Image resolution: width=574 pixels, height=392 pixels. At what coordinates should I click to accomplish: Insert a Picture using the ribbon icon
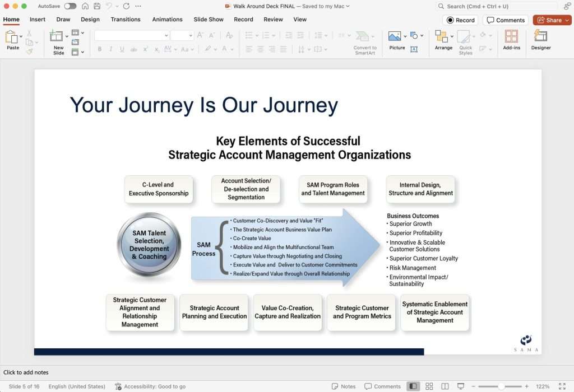pos(395,37)
